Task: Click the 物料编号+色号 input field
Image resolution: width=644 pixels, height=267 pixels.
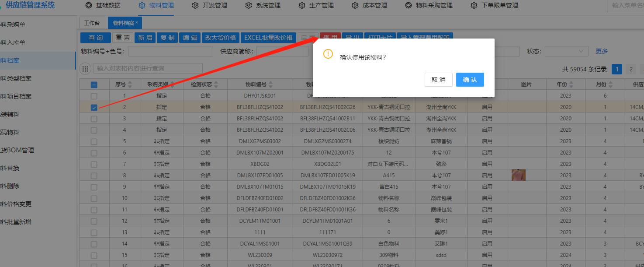Action: (170, 51)
